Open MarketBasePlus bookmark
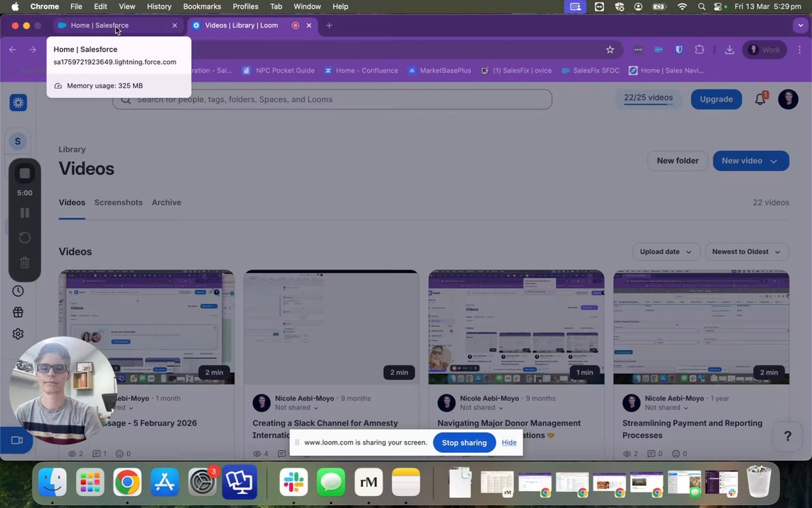Viewport: 812px width, 508px height. coord(439,71)
